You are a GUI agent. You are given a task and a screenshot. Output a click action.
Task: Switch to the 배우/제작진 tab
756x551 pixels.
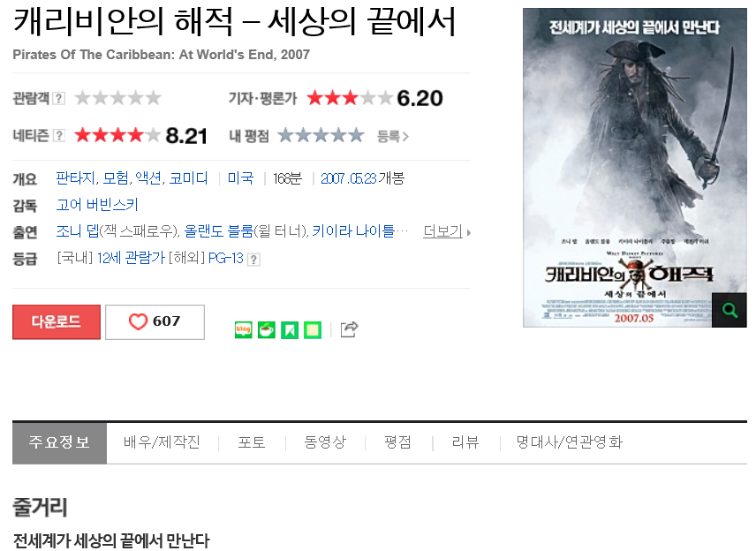(x=162, y=442)
